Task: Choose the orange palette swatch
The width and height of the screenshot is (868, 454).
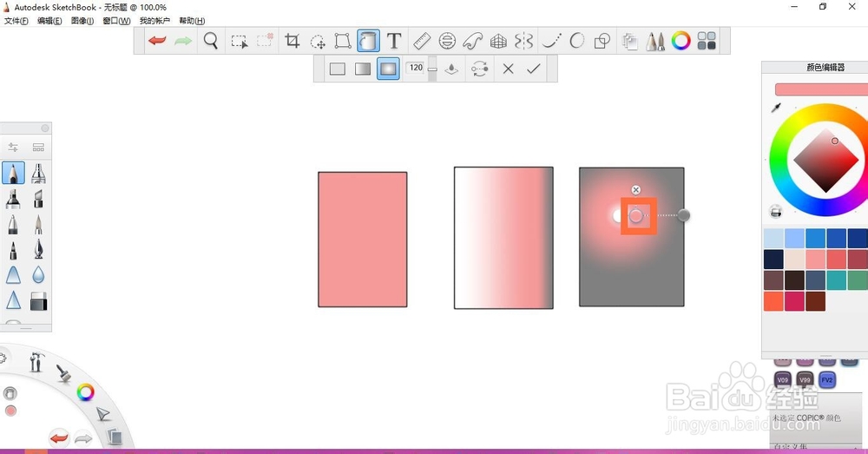Action: click(773, 301)
